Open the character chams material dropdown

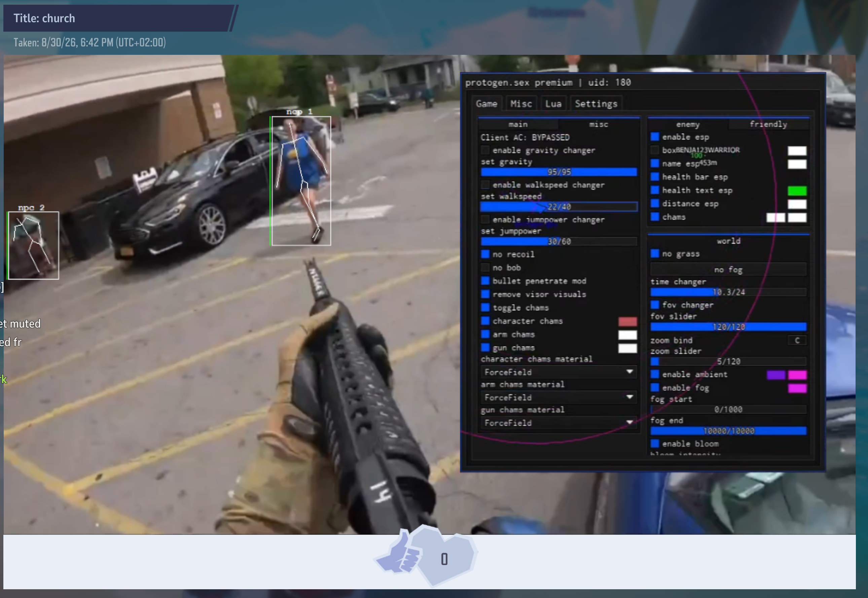pyautogui.click(x=559, y=372)
